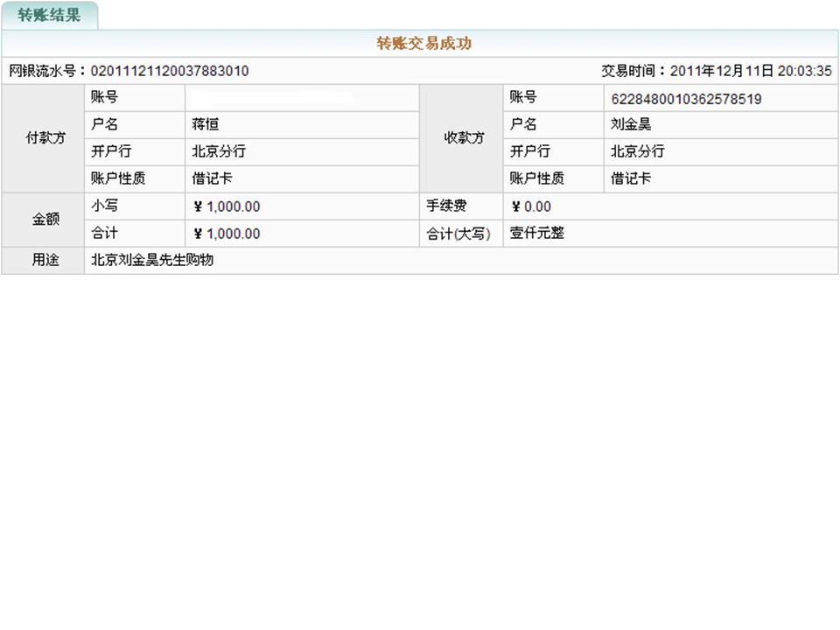Click 北京分行 in the 付款方 section

(219, 151)
